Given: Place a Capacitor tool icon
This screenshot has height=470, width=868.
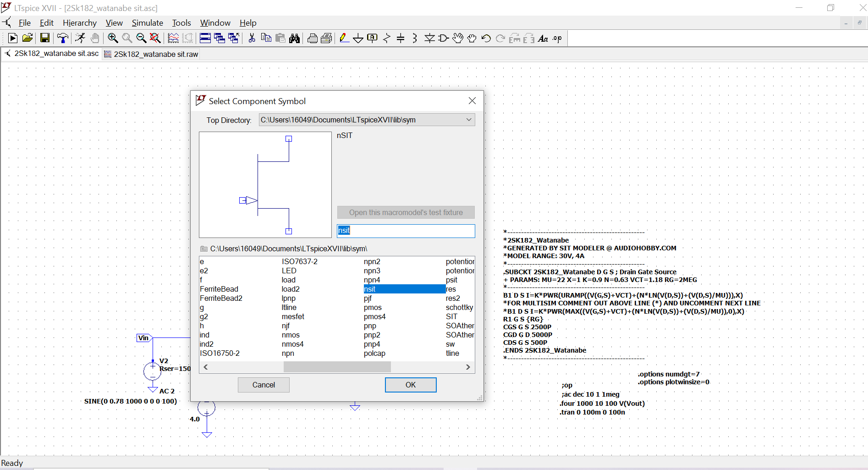Looking at the screenshot, I should coord(401,39).
